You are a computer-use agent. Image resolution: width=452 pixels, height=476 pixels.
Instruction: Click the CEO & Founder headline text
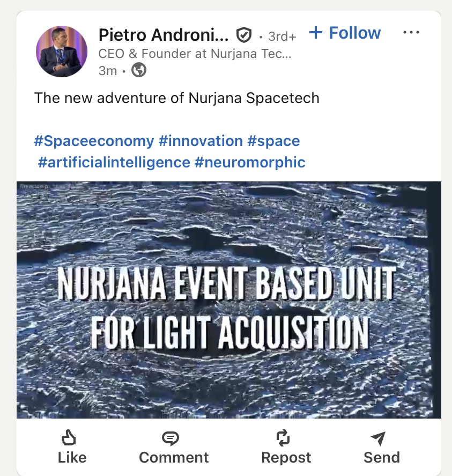click(x=195, y=54)
